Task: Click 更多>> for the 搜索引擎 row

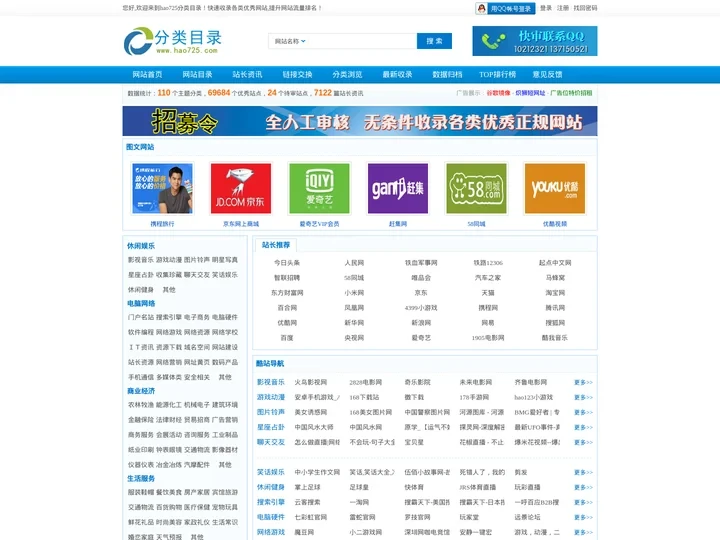Action: point(583,502)
